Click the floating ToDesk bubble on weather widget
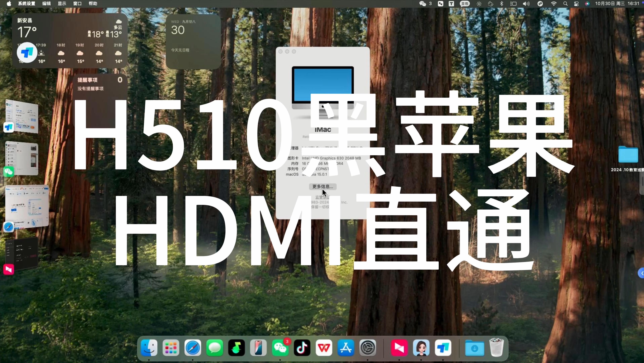The width and height of the screenshot is (644, 363). coord(27,52)
